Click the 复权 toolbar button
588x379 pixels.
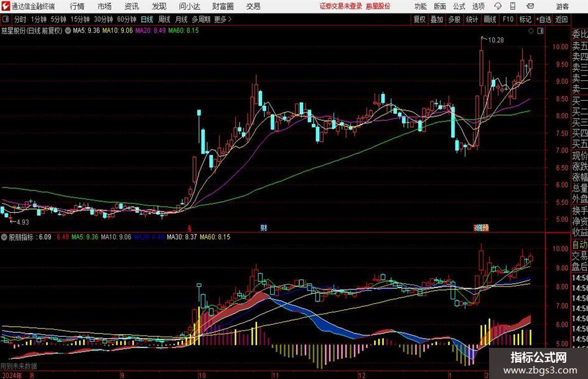tap(419, 19)
